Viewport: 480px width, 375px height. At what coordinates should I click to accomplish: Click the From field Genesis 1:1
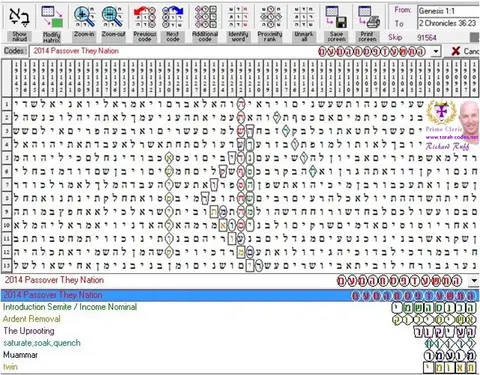coord(449,11)
